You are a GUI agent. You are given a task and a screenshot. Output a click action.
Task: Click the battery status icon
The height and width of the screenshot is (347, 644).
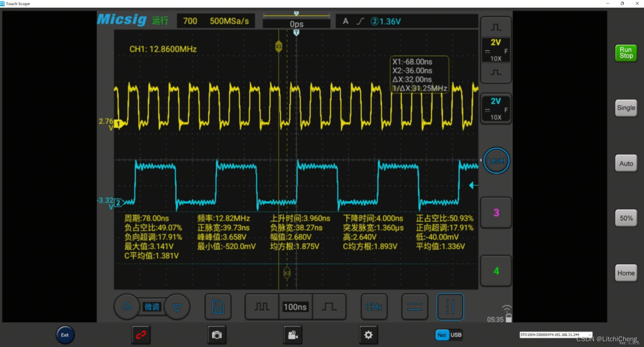point(509,318)
